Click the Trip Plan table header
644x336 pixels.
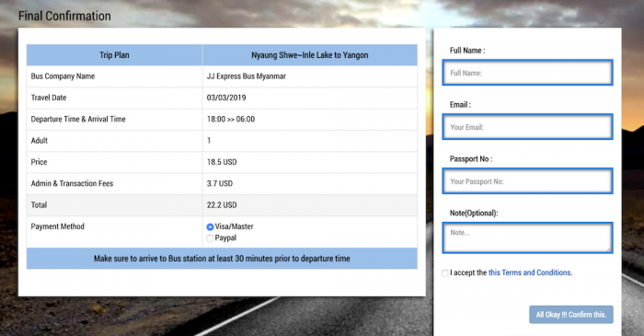coord(114,55)
